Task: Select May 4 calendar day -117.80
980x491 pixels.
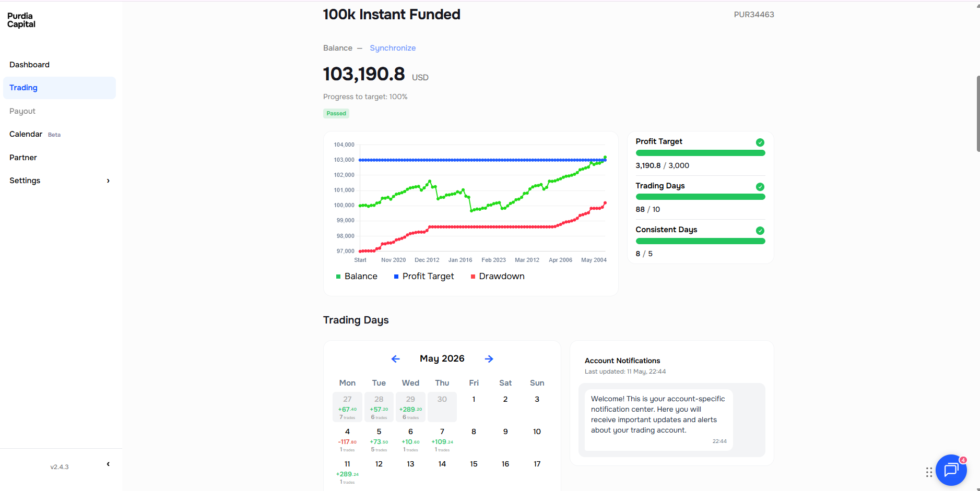Action: [x=347, y=439]
